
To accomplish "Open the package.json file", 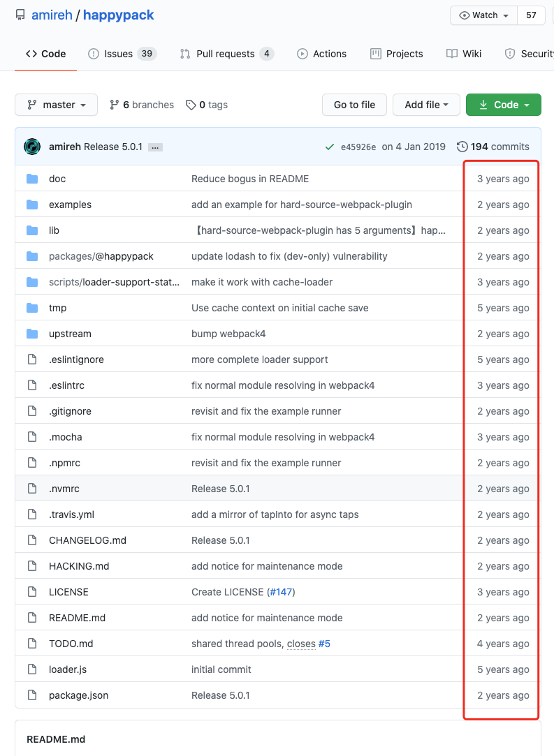I will pos(78,695).
